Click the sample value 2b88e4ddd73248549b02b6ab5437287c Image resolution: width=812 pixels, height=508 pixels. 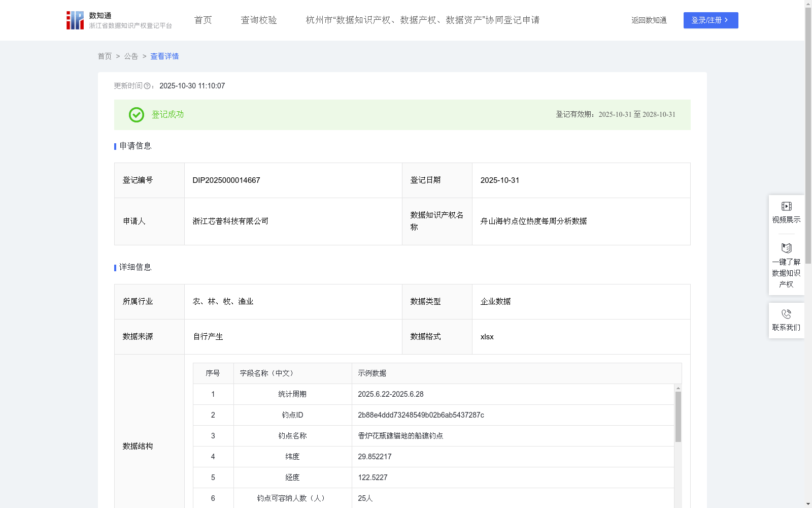(x=421, y=415)
